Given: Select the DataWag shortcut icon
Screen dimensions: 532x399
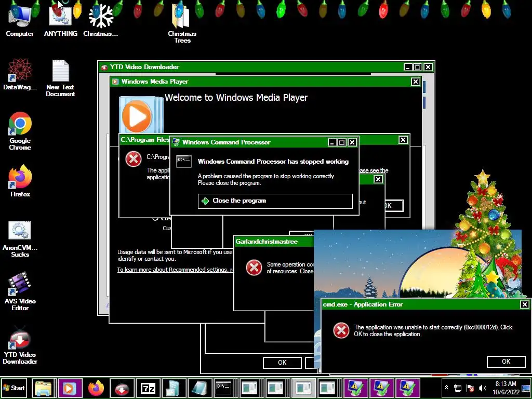Looking at the screenshot, I should point(20,75).
